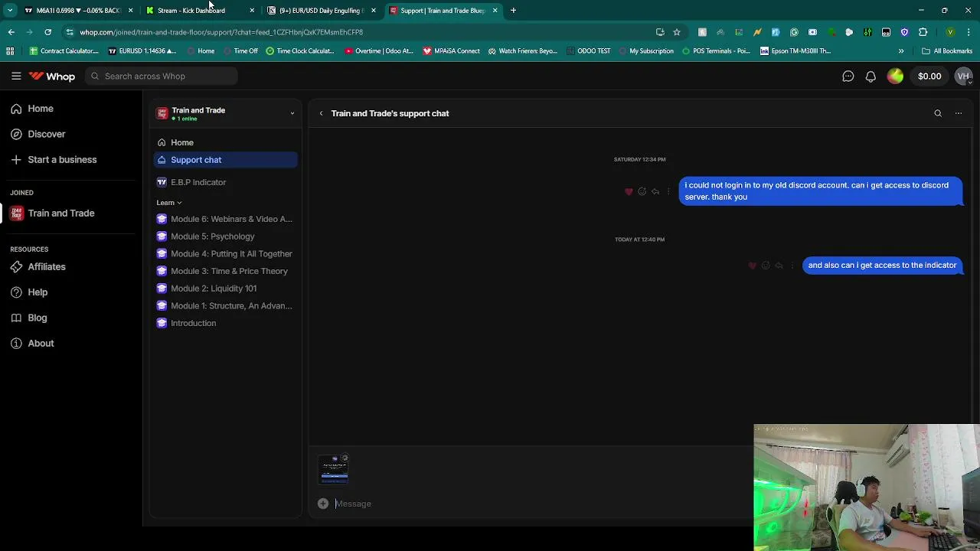Bookmark this page with star icon
Image resolution: width=980 pixels, height=551 pixels.
coord(677,32)
